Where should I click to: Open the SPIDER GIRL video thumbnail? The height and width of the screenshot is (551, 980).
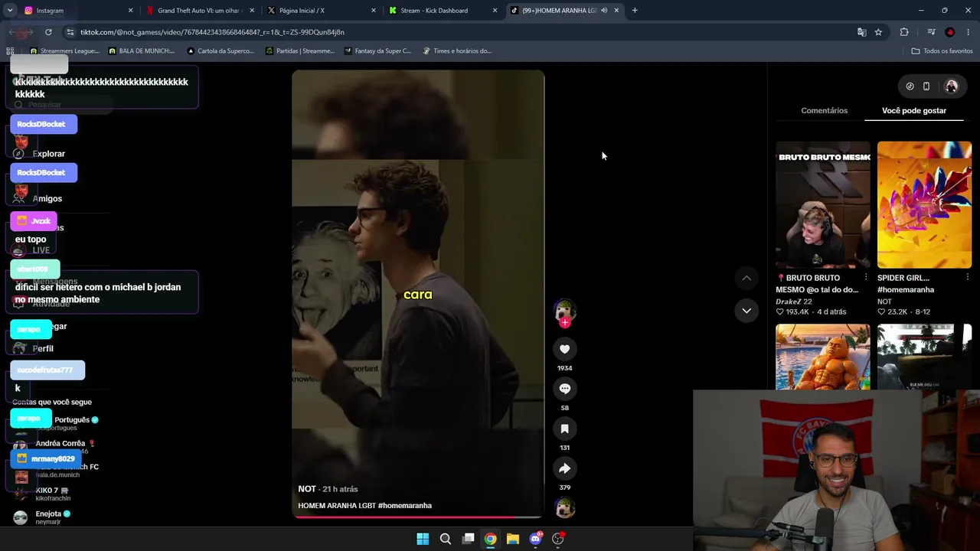coord(924,205)
